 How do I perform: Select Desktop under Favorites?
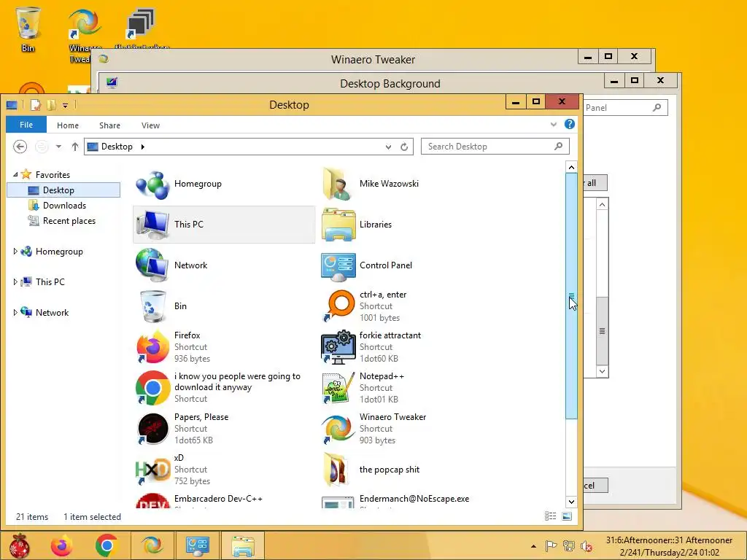tap(64, 190)
